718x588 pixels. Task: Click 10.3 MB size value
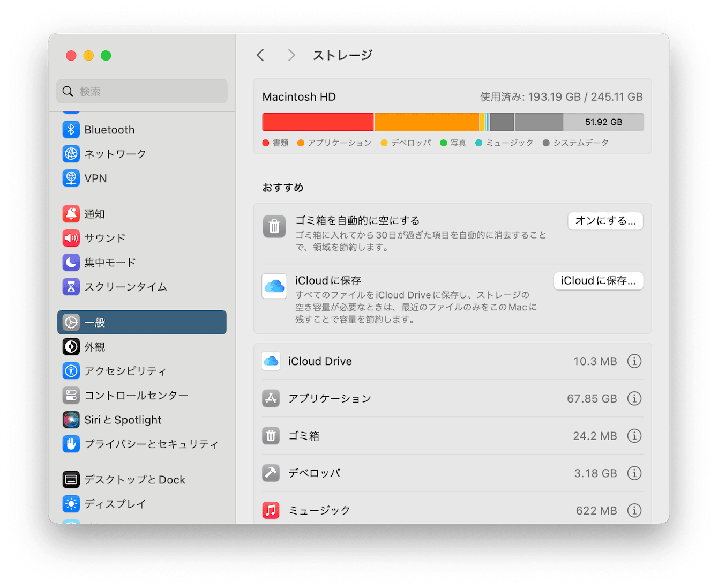(x=595, y=361)
